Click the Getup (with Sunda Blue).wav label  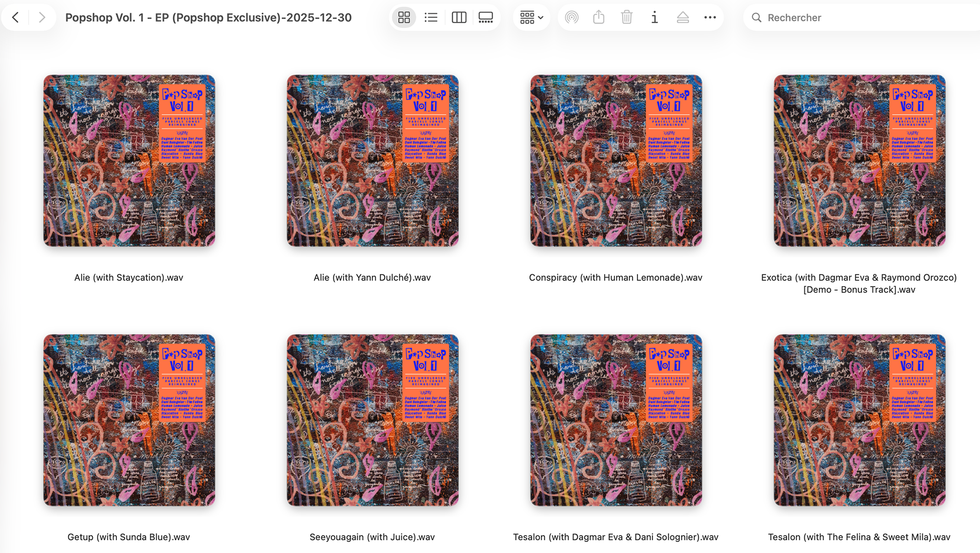tap(129, 537)
